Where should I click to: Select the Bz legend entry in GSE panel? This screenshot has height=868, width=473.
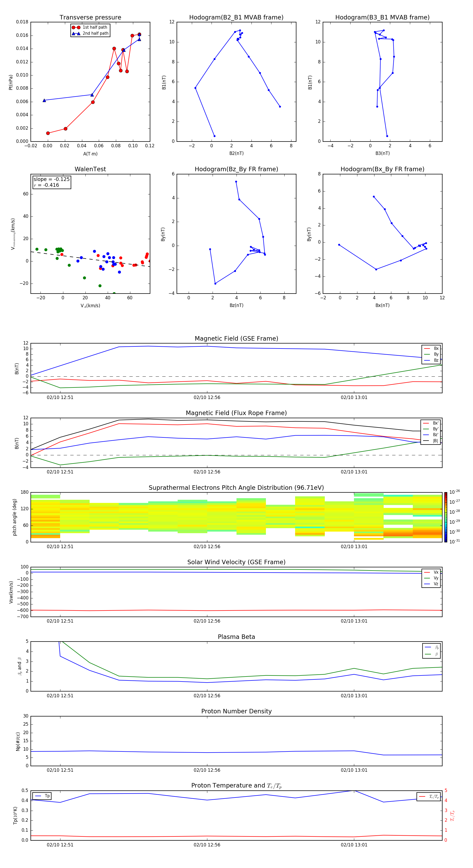click(431, 360)
